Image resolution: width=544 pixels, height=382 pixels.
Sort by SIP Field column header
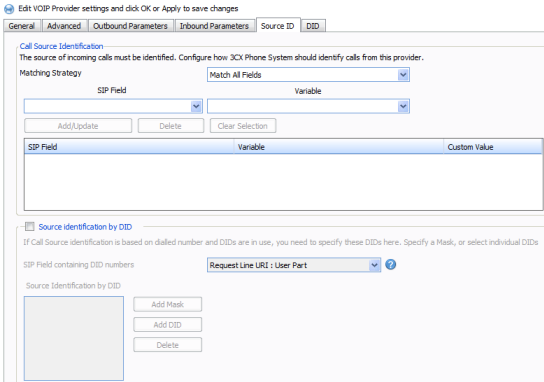[129, 147]
